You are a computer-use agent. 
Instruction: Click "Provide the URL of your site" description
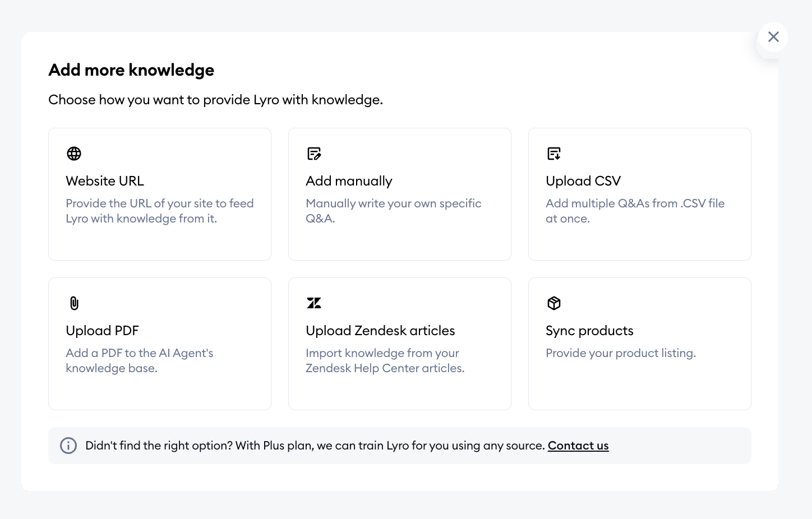[x=160, y=211]
